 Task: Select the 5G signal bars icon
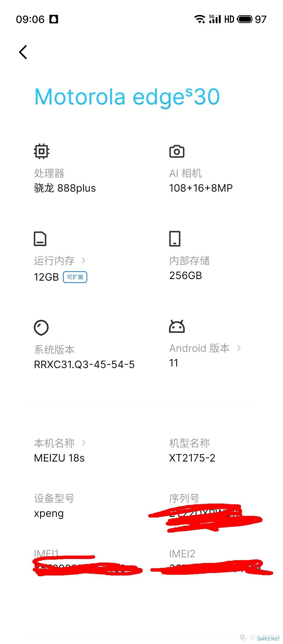pyautogui.click(x=215, y=19)
